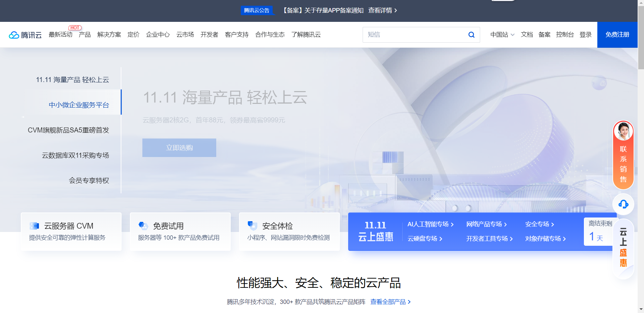The height and width of the screenshot is (313, 644).
Task: Select banner tab 会员专享特权
Action: coord(89,181)
